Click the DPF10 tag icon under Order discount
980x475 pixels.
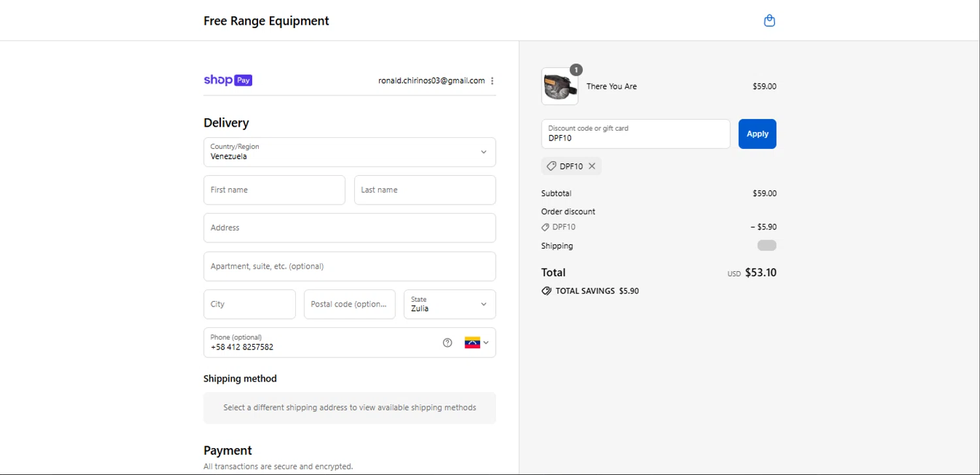tap(546, 227)
